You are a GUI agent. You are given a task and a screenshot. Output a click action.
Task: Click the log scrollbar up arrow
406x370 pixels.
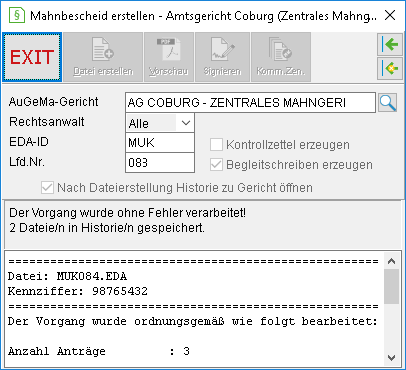click(x=392, y=261)
